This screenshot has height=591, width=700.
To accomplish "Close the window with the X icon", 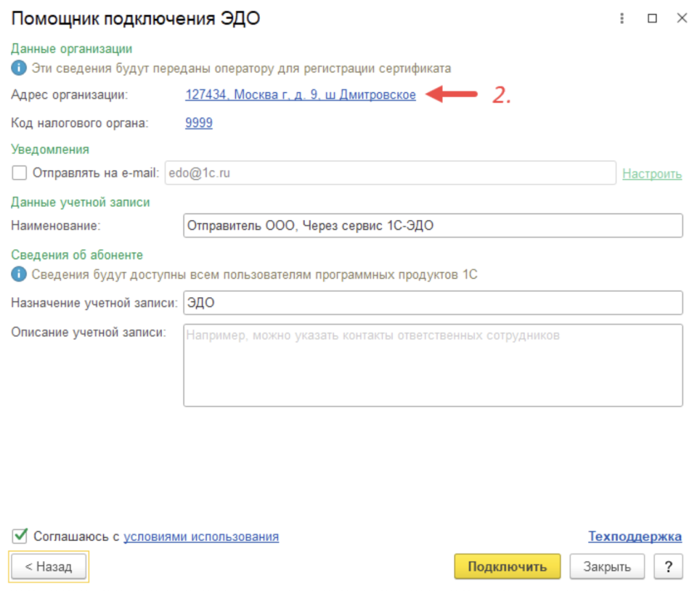I will 682,18.
